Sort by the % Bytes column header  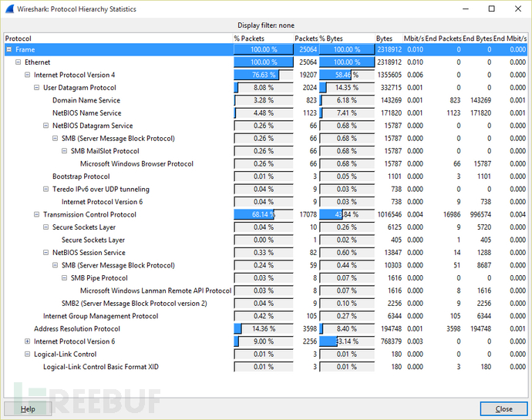coord(347,39)
